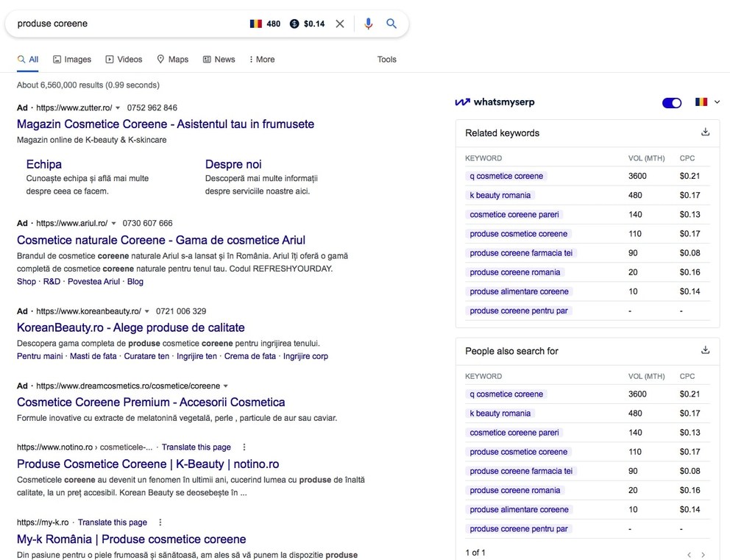The height and width of the screenshot is (560, 730).
Task: Expand the zutter.ro ad URL dropdown arrow
Action: [118, 108]
